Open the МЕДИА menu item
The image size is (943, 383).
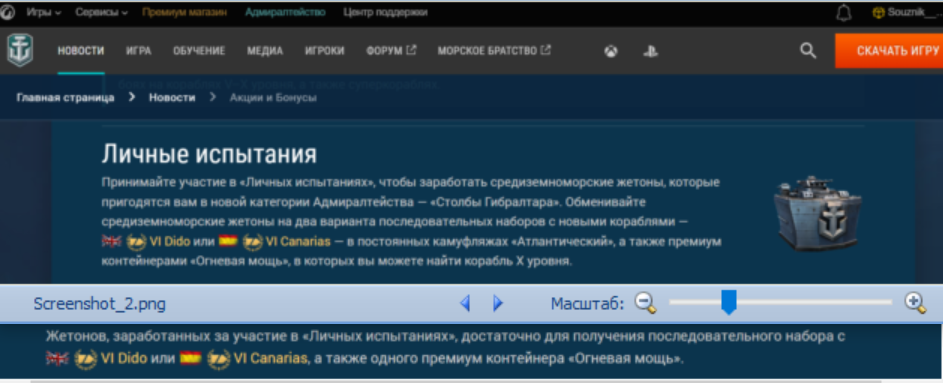click(265, 51)
